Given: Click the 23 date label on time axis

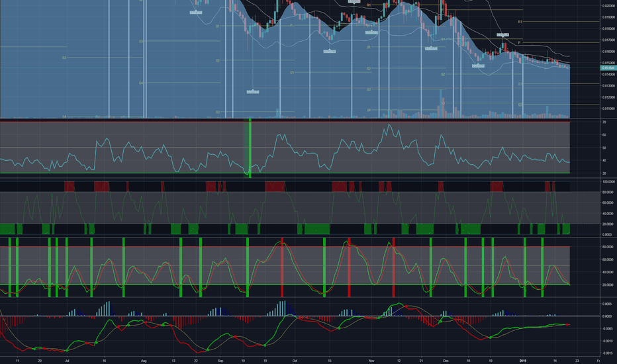Looking at the screenshot, I should click(577, 361).
